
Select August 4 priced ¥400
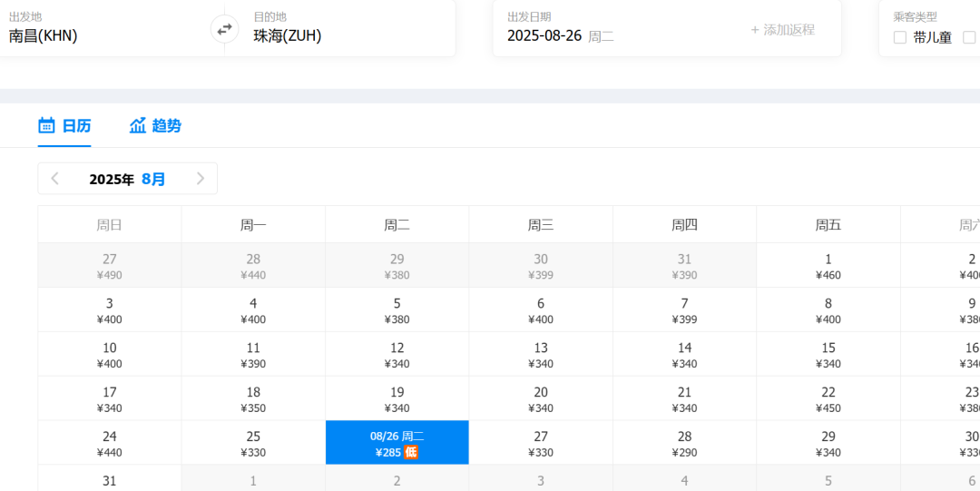coord(253,310)
